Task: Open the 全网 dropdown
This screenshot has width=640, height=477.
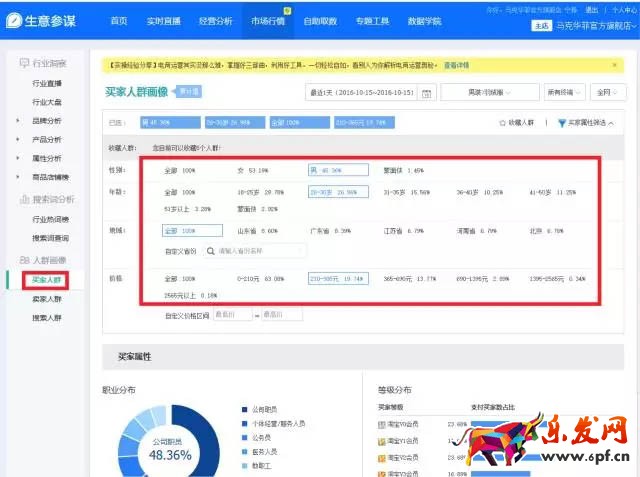Action: (x=606, y=93)
